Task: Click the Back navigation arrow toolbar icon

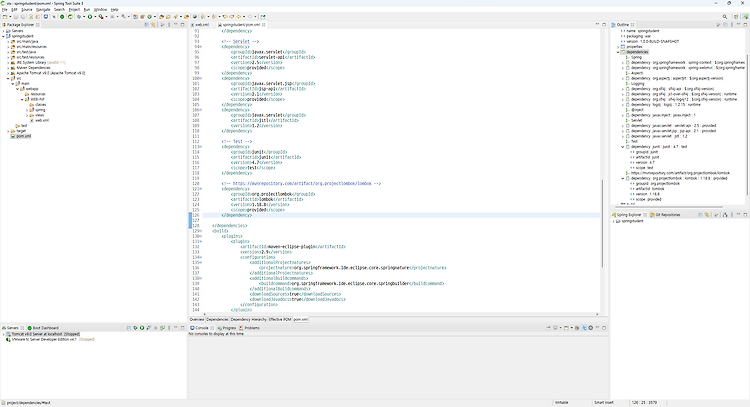Action: click(x=238, y=17)
